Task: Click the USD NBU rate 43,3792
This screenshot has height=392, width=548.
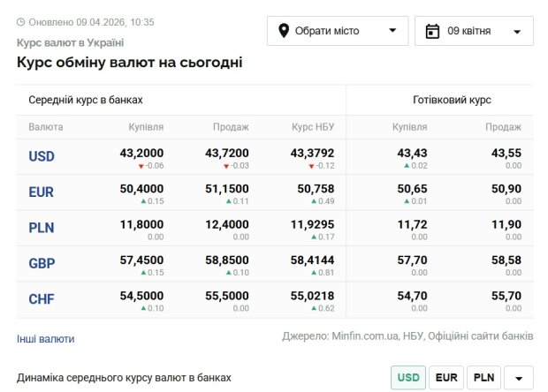Action: pyautogui.click(x=313, y=153)
